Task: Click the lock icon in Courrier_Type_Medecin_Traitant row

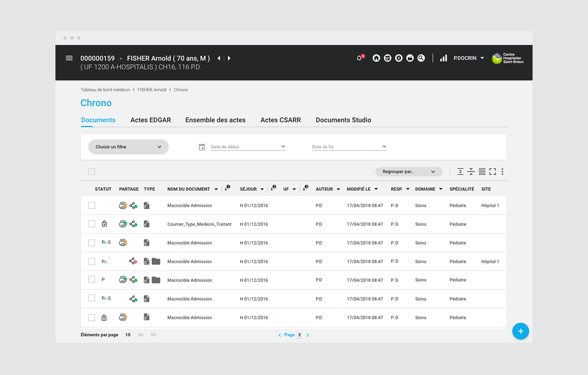Action: [x=105, y=224]
